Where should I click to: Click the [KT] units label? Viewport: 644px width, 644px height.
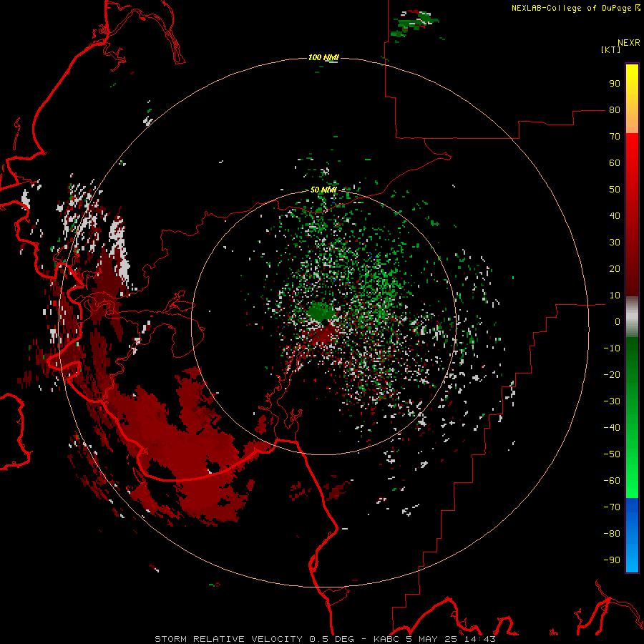tap(611, 49)
